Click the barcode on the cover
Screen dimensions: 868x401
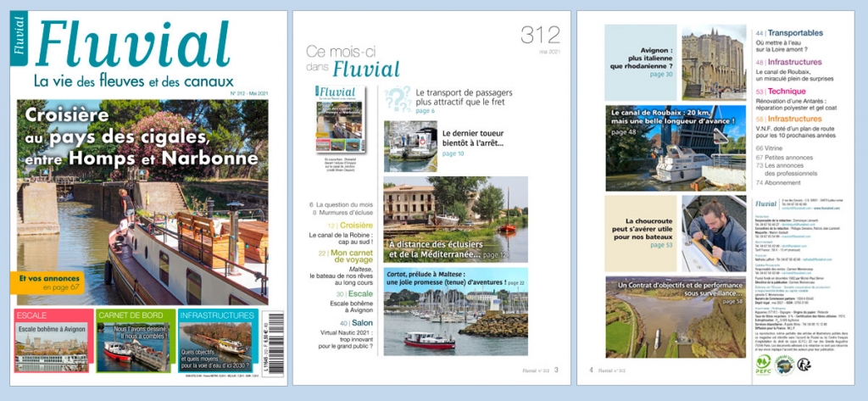pos(272,344)
